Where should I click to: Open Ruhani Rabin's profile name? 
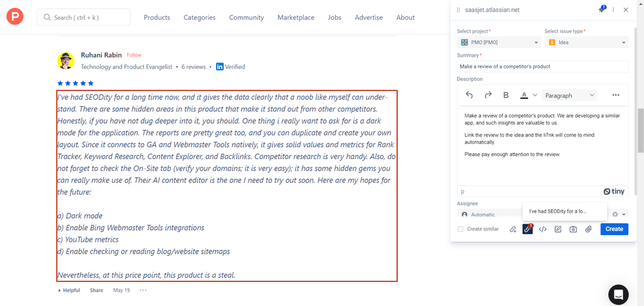tap(101, 55)
